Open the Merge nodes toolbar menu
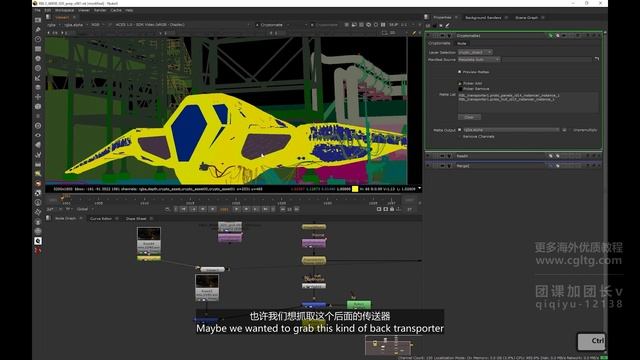640x360 pixels. (x=38, y=87)
